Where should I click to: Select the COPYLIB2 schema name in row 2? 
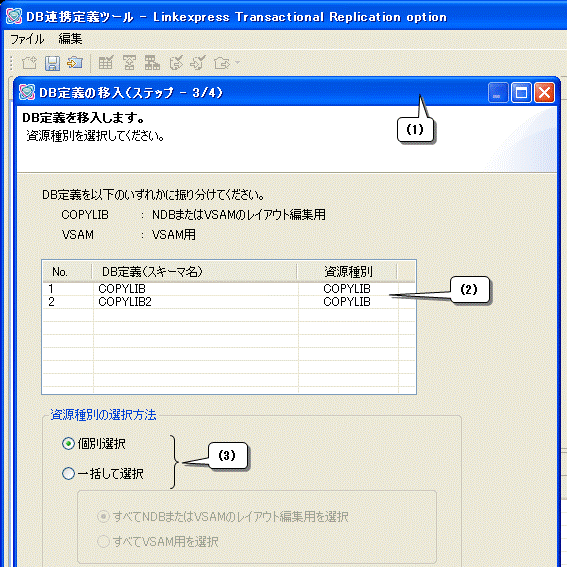click(x=125, y=302)
